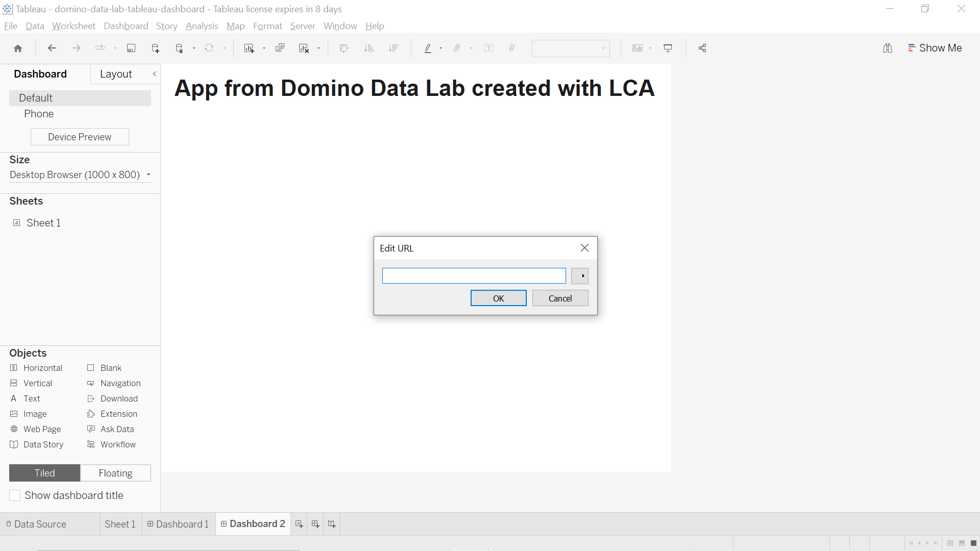Switch to the Layout tab
This screenshot has height=551, width=980.
point(116,74)
